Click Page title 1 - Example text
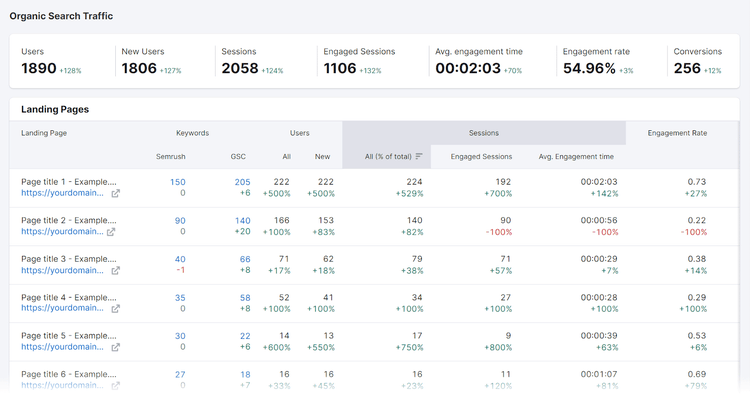This screenshot has width=750, height=396. point(69,182)
